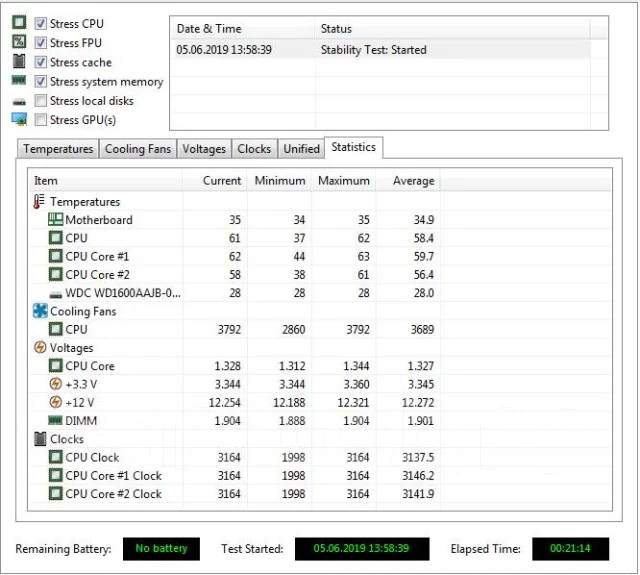
Task: Uncheck the Stress CPU checkbox
Action: pyautogui.click(x=40, y=23)
